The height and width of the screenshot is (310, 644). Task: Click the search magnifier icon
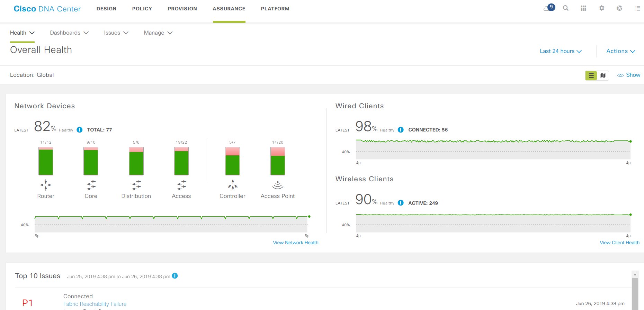[566, 8]
